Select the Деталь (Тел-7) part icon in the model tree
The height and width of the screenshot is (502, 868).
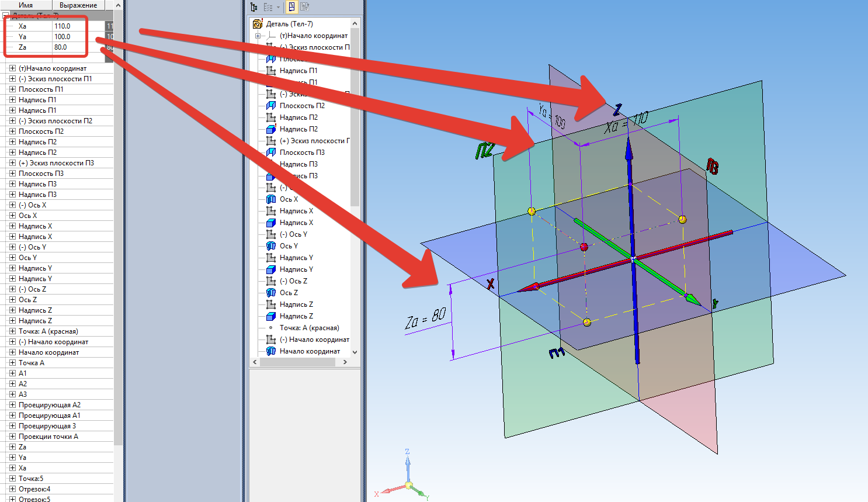click(x=257, y=24)
